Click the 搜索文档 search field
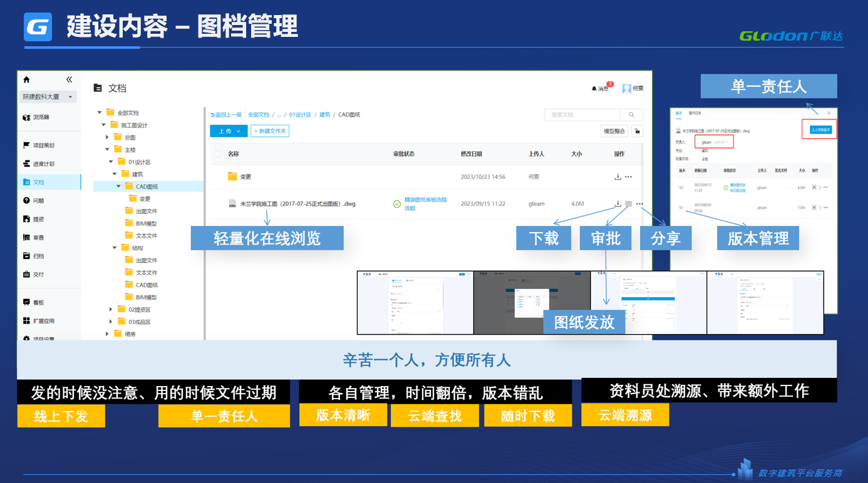 [x=582, y=115]
